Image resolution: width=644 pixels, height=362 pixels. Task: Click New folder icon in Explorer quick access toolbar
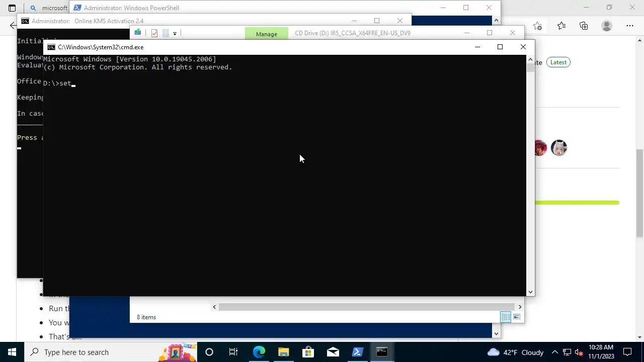166,33
